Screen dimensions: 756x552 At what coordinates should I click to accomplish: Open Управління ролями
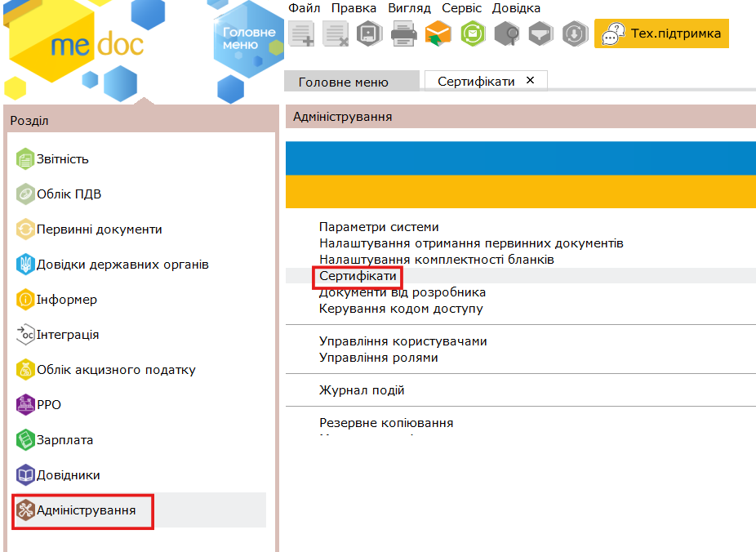tap(379, 358)
